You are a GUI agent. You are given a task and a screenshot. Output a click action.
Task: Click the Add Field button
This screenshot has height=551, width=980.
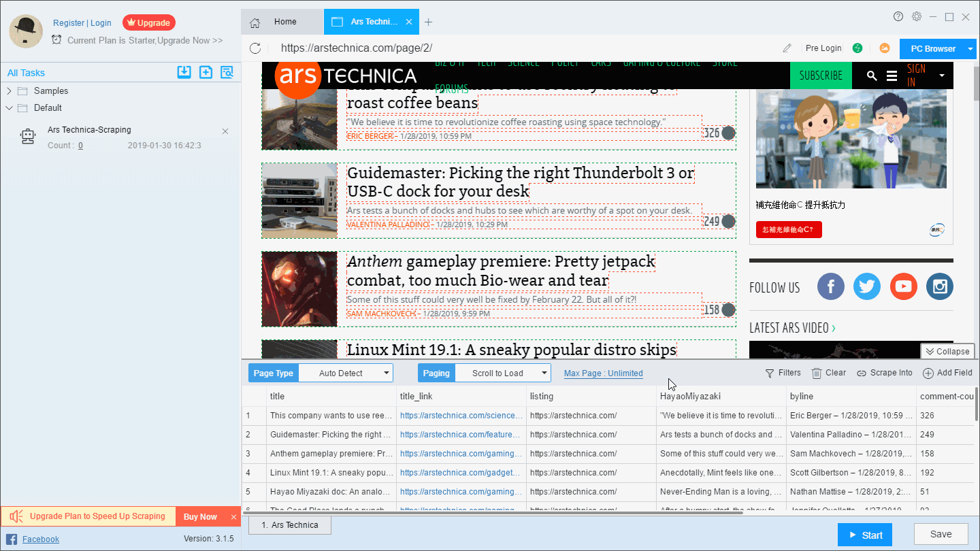coord(947,373)
